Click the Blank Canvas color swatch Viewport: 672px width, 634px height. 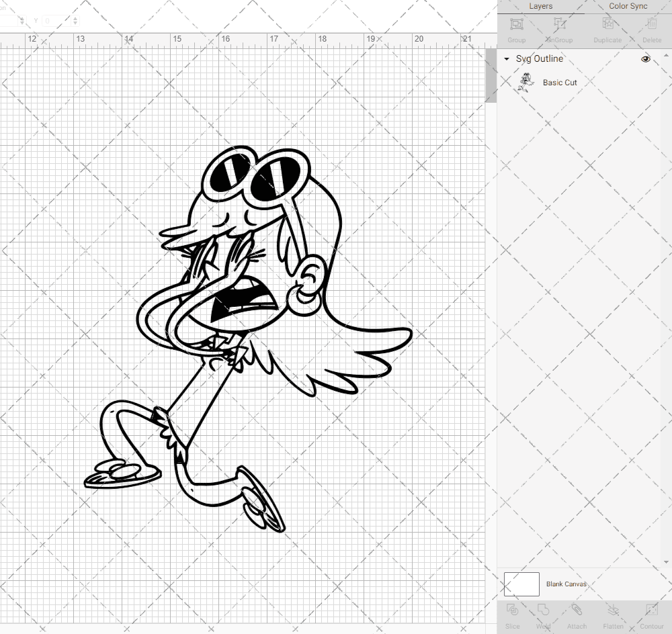(521, 584)
